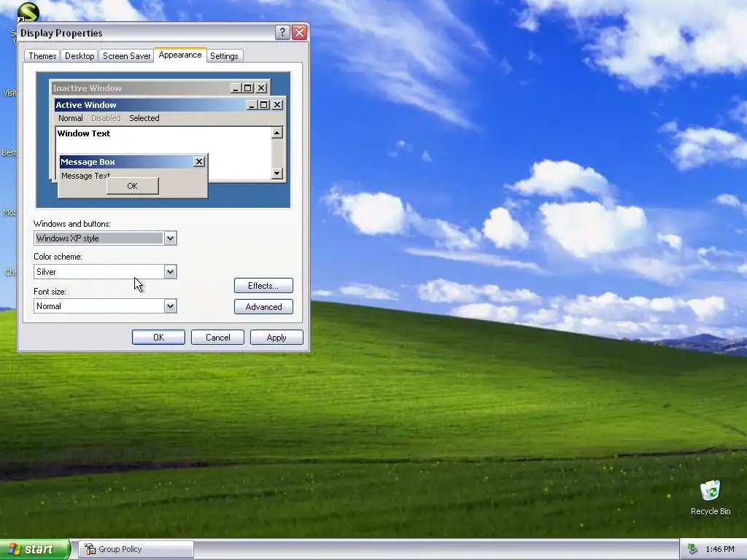The height and width of the screenshot is (560, 747).
Task: Click the system tray icon beside the clock
Action: point(692,549)
